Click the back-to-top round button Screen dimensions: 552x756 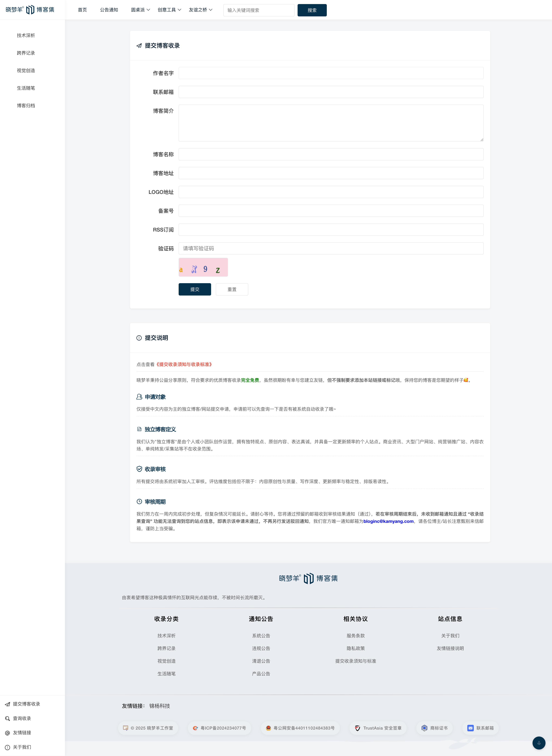click(539, 743)
